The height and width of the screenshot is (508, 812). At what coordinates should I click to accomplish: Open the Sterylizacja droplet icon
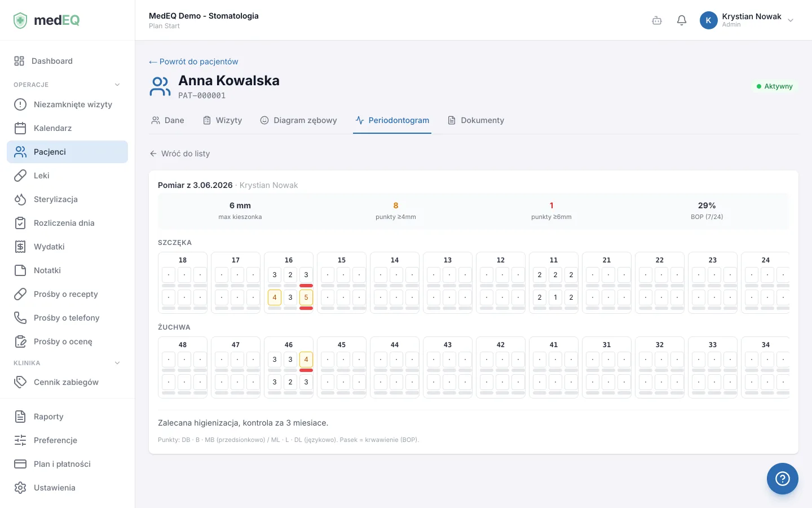(x=20, y=199)
